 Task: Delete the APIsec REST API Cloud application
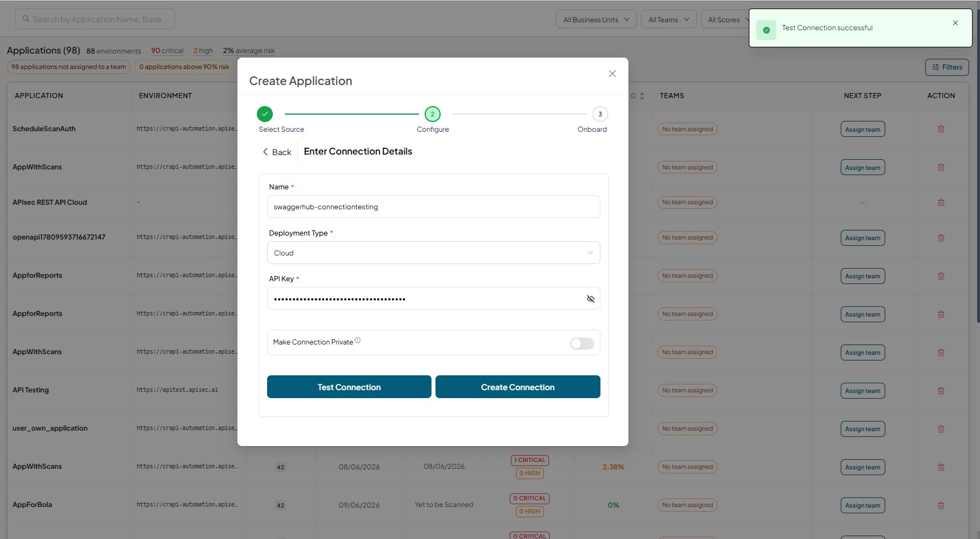tap(941, 202)
